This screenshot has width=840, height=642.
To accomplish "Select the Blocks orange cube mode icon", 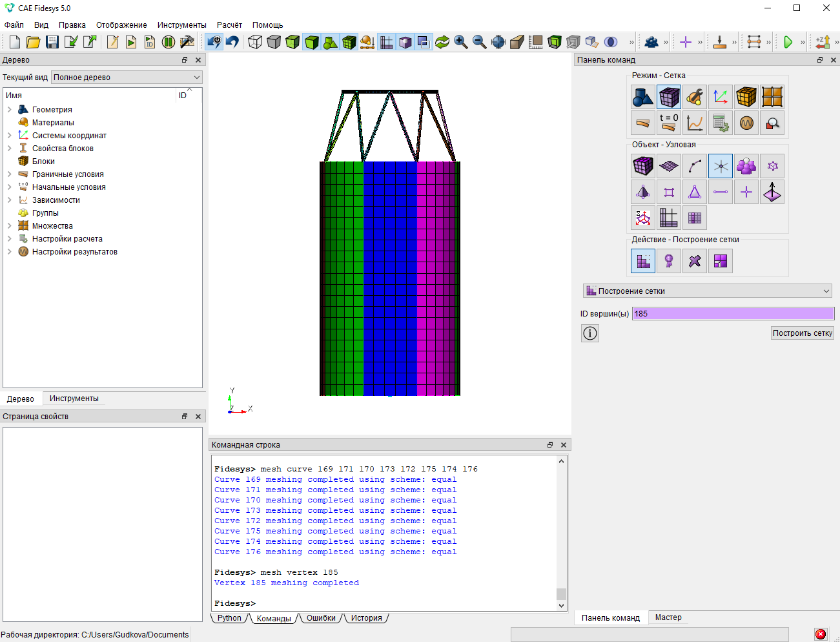I will (746, 97).
